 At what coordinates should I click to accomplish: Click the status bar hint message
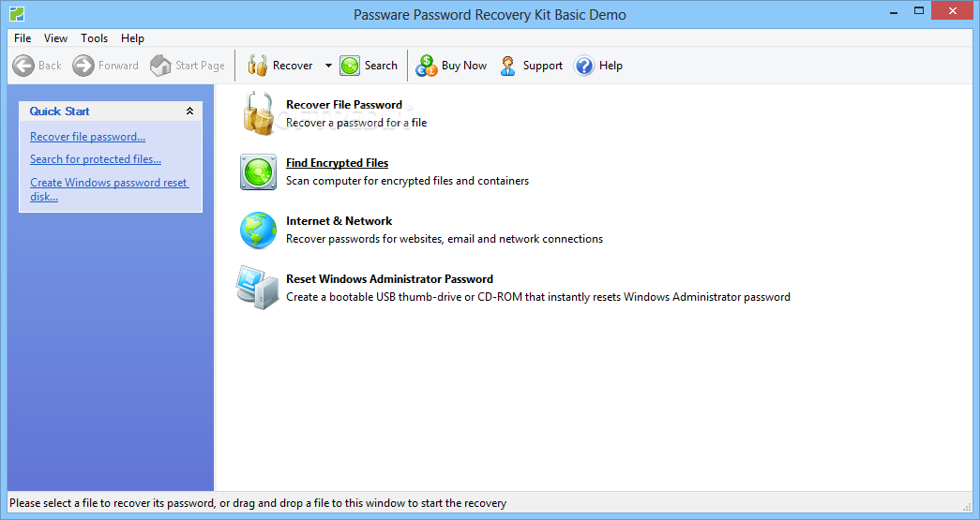coord(258,503)
